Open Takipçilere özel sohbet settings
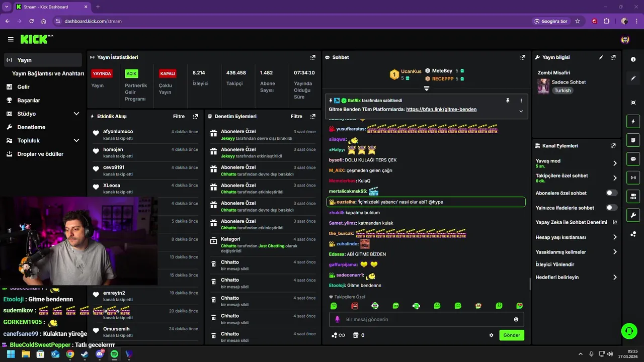The width and height of the screenshot is (644, 362). [576, 178]
